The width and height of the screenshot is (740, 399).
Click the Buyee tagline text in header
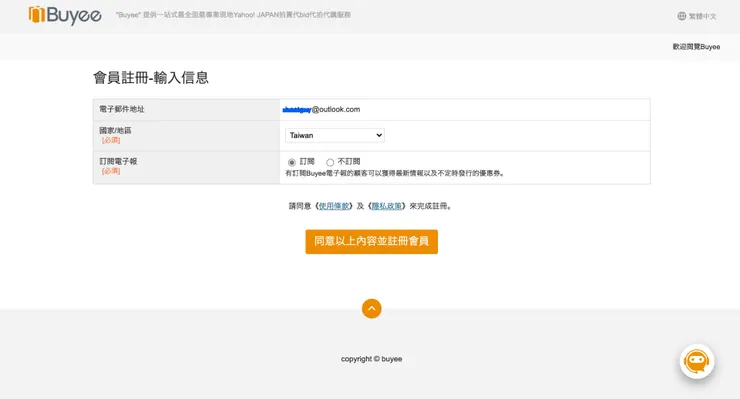[233, 15]
